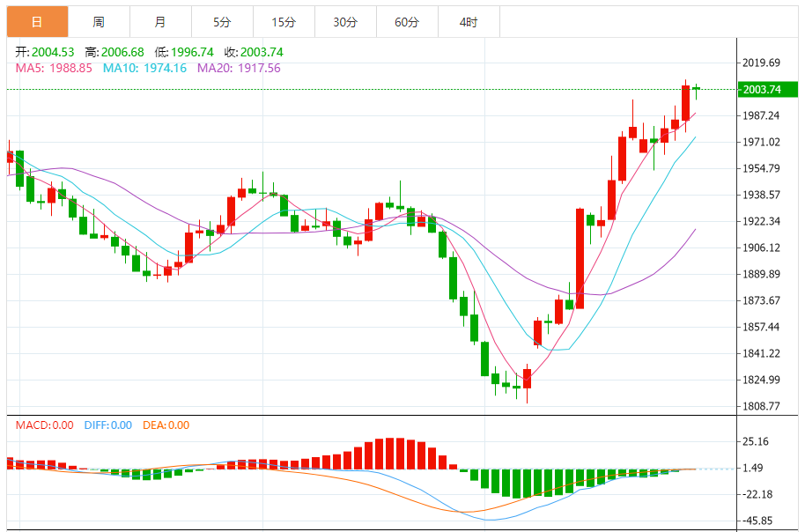Click the 1906.12 price axis label
Screen dimensions: 805x532
761,248
